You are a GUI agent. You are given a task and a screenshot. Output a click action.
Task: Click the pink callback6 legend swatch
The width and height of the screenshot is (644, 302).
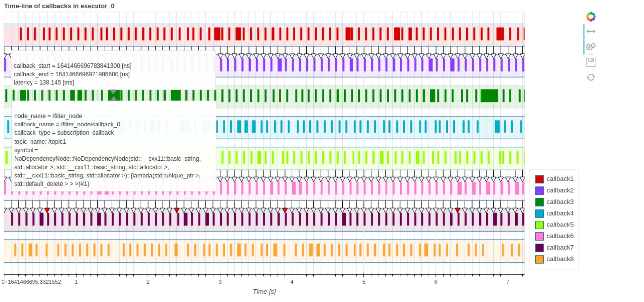click(x=539, y=236)
